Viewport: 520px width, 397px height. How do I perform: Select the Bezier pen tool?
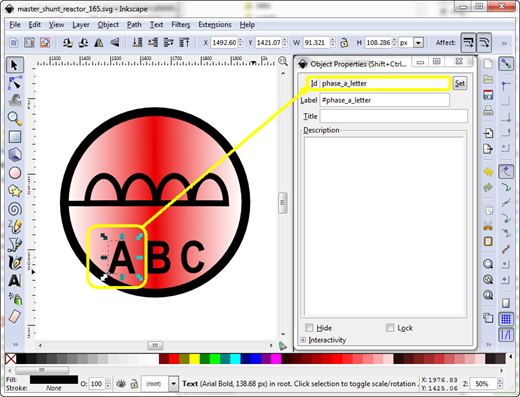pyautogui.click(x=14, y=245)
